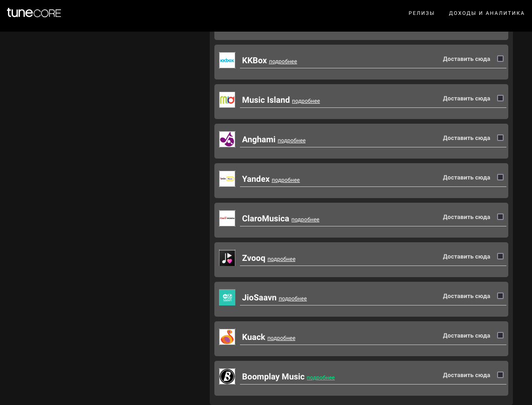
Task: Click Доставить сюда label for Yandex
Action: tap(466, 178)
